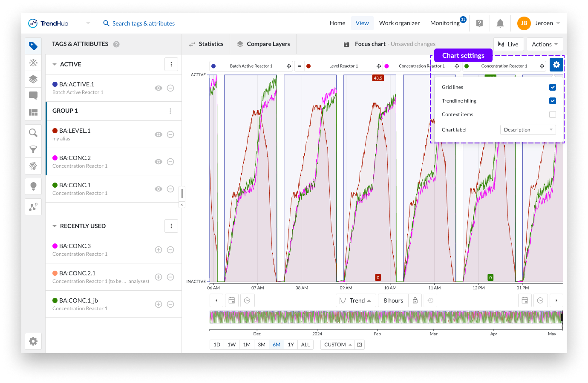Open the search magnifier tool in sidebar
The image size is (588, 383).
pyautogui.click(x=33, y=133)
